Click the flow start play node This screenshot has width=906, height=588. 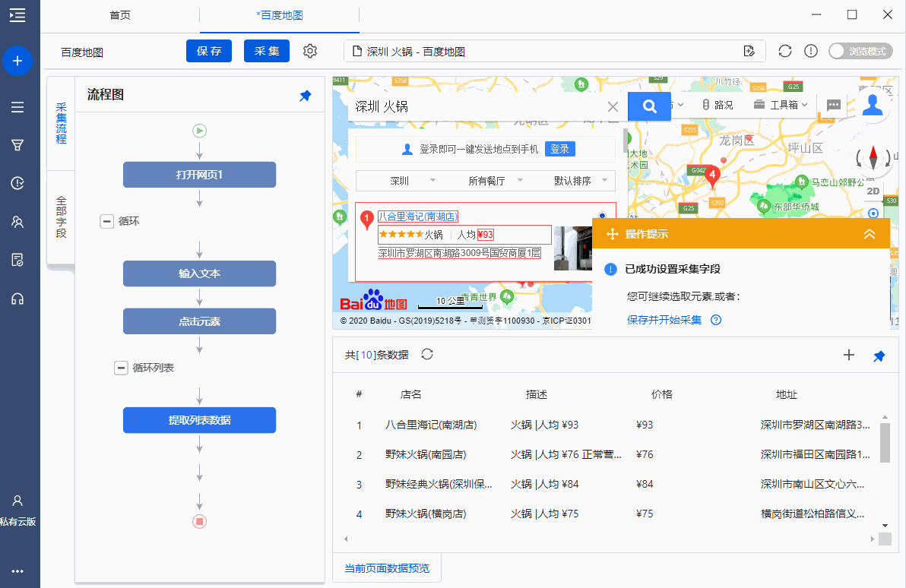[199, 131]
